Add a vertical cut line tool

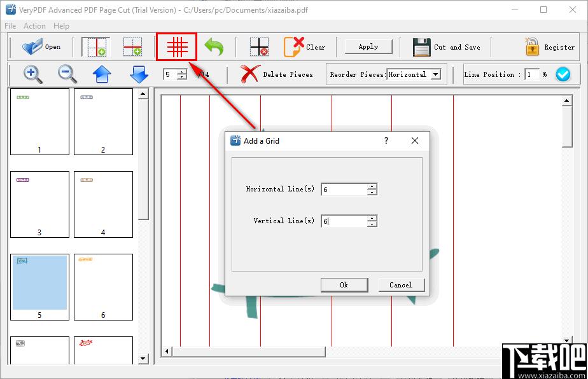[x=96, y=47]
